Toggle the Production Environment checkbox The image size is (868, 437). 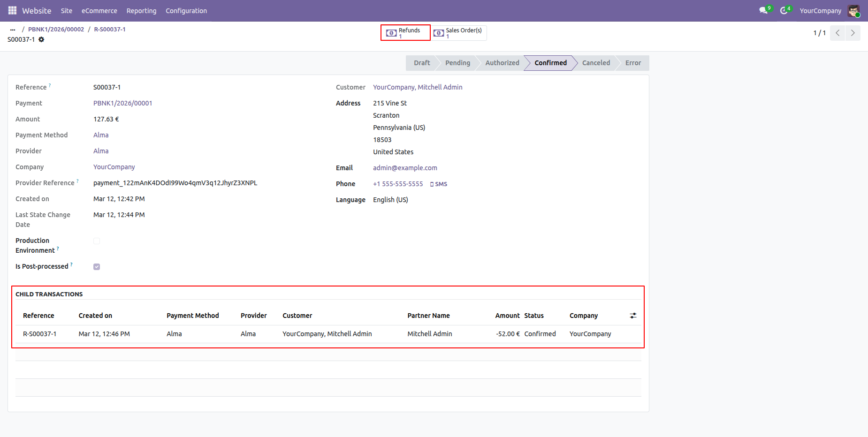[x=97, y=241]
